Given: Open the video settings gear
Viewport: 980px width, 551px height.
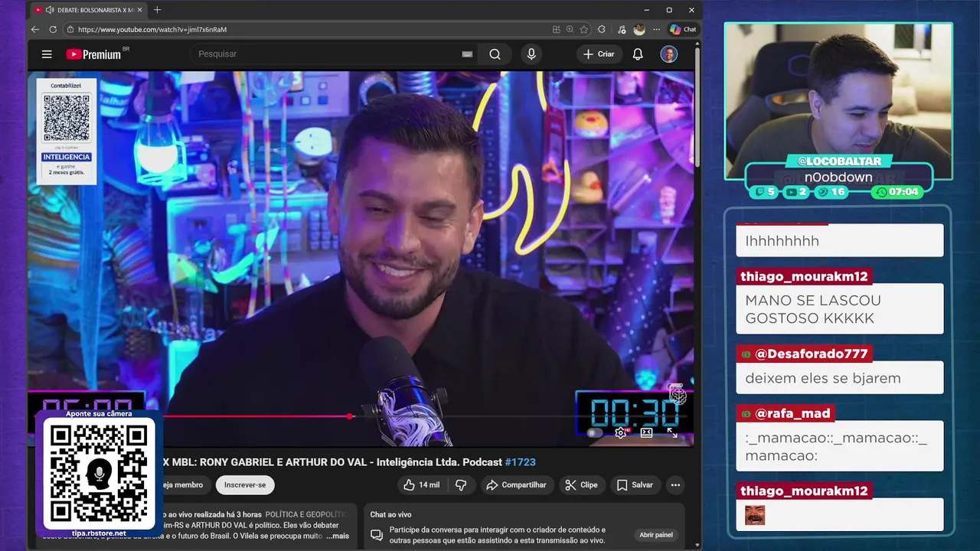Looking at the screenshot, I should coord(620,432).
